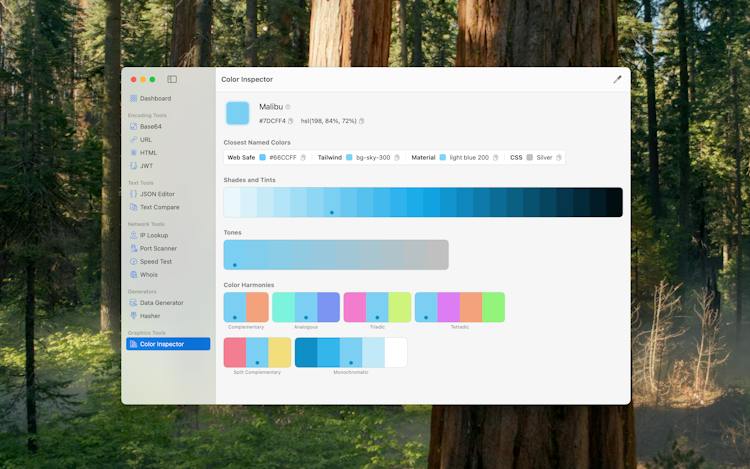This screenshot has width=750, height=469.
Task: Toggle the sidebar with the panel icon
Action: [x=172, y=79]
